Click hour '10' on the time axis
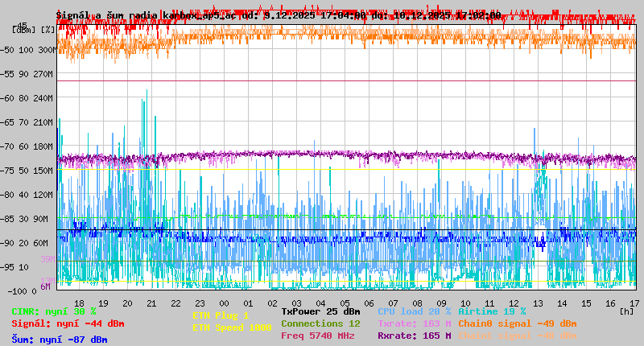 465,303
